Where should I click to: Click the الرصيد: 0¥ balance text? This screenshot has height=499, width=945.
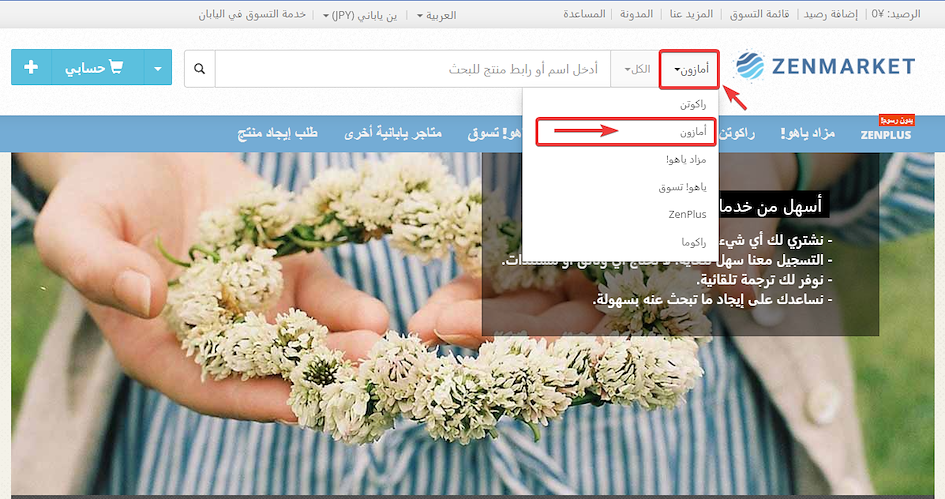click(896, 14)
